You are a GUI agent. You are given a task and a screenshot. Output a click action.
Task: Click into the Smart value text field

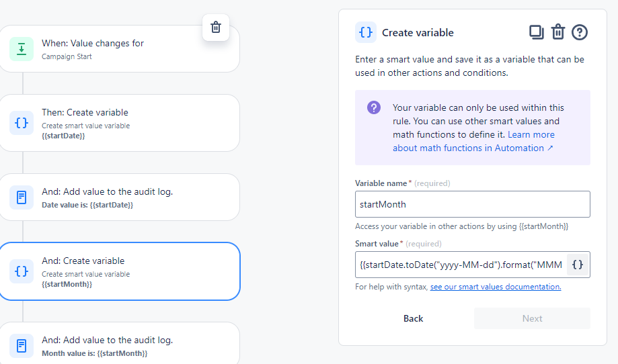(461, 265)
